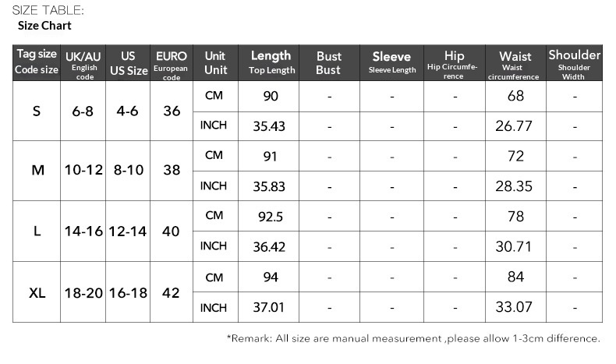Click the 84 waist value

click(x=515, y=277)
